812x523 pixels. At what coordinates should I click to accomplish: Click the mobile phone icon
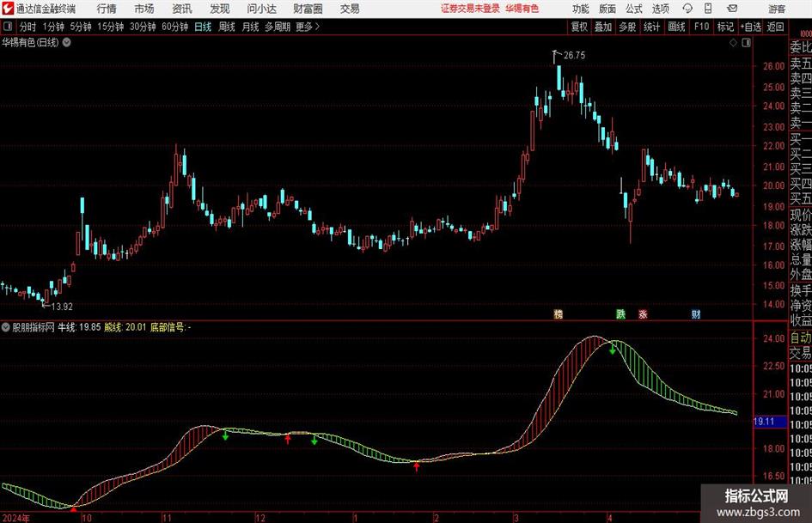click(708, 9)
